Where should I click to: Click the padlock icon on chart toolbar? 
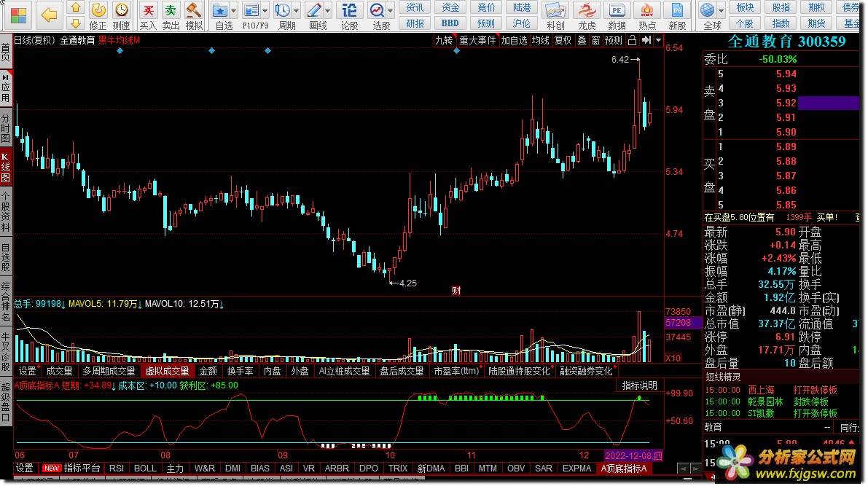click(632, 40)
